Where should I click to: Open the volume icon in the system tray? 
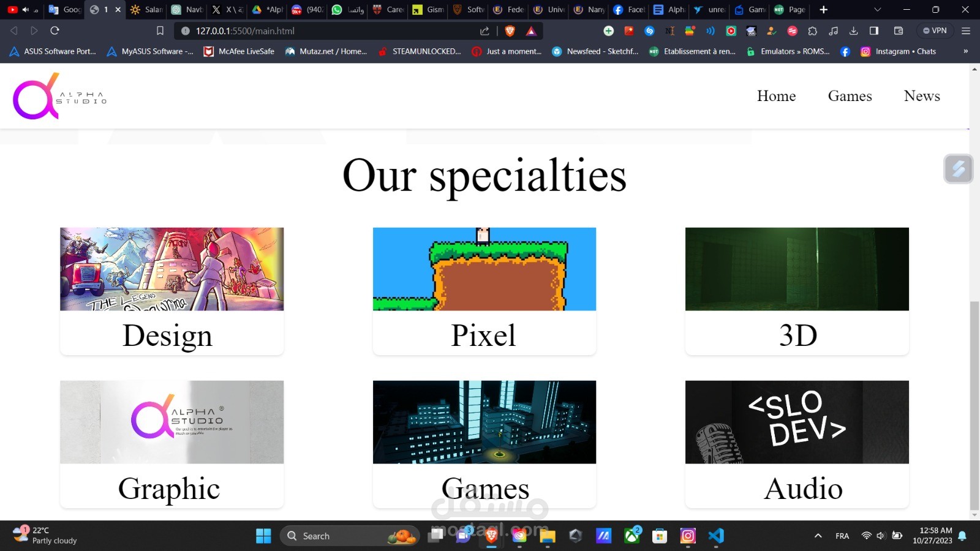point(881,536)
